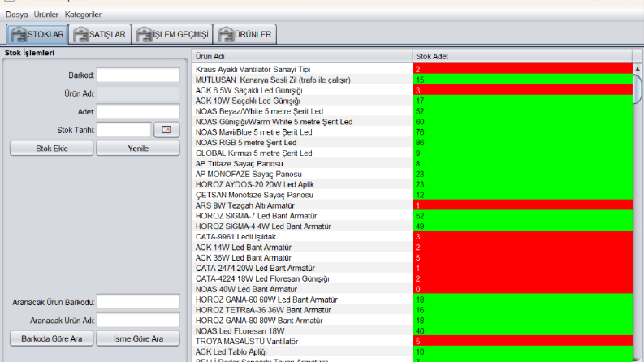Focus the Barkod input field
This screenshot has width=644, height=362.
pos(138,75)
